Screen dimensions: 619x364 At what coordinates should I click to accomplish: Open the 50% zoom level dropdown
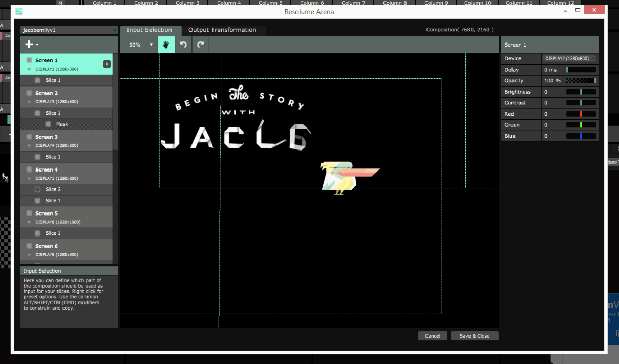(x=139, y=45)
